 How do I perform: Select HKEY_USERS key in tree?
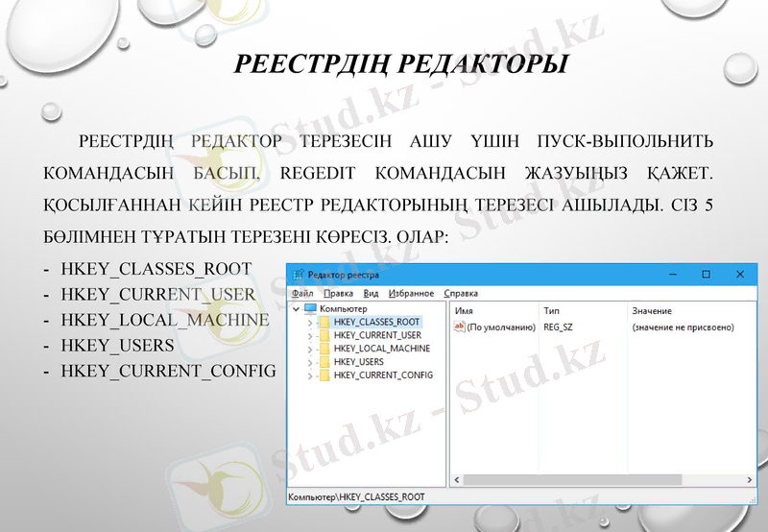click(x=358, y=361)
